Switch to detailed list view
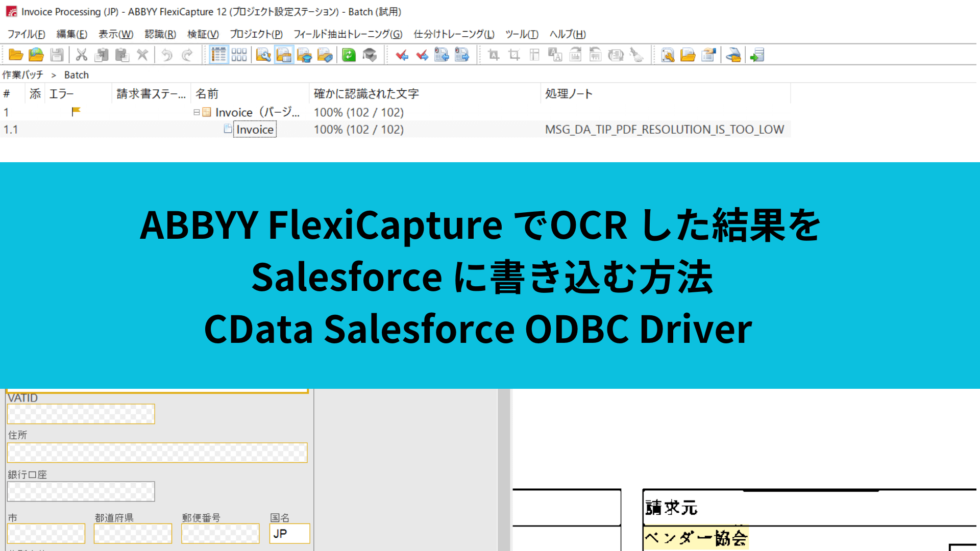This screenshot has height=551, width=980. 218,55
